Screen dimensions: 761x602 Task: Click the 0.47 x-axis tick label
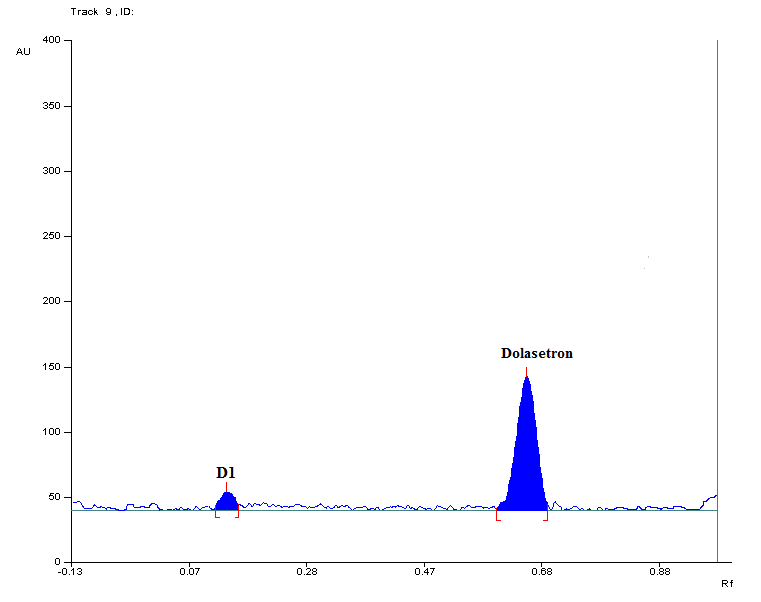coord(424,573)
